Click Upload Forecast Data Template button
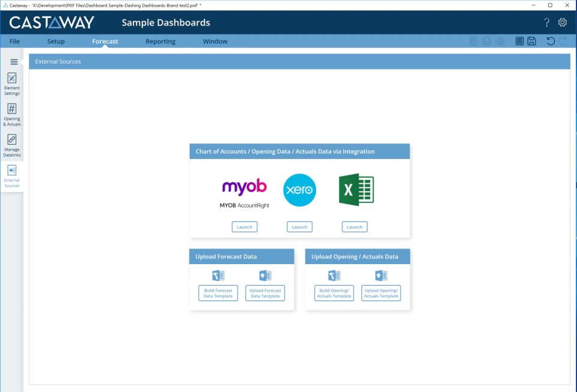Image resolution: width=577 pixels, height=392 pixels. (x=265, y=293)
